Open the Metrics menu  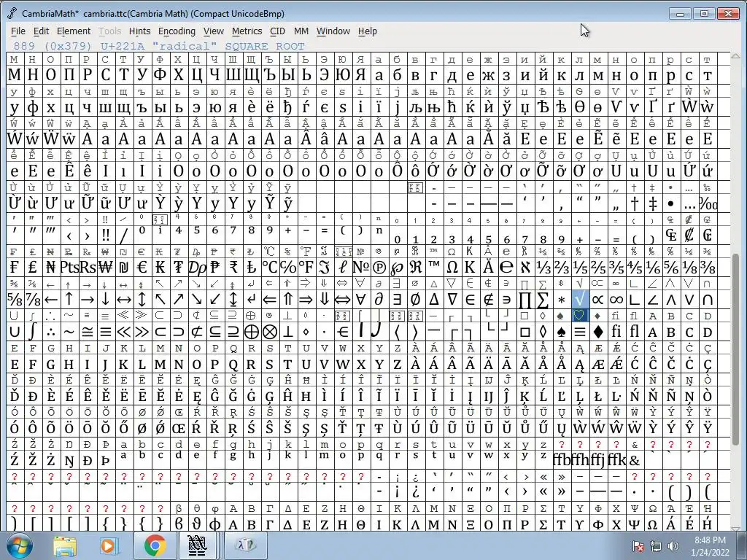click(x=247, y=31)
